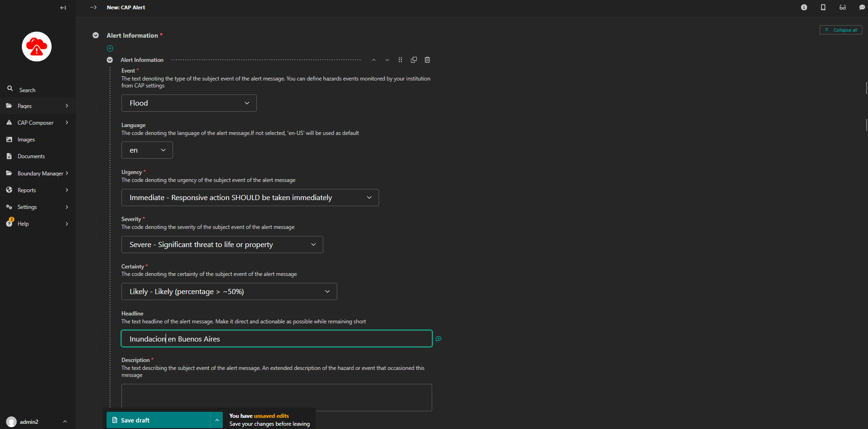Open the Urgency dropdown showing Immediate
The height and width of the screenshot is (429, 868).
pyautogui.click(x=250, y=198)
